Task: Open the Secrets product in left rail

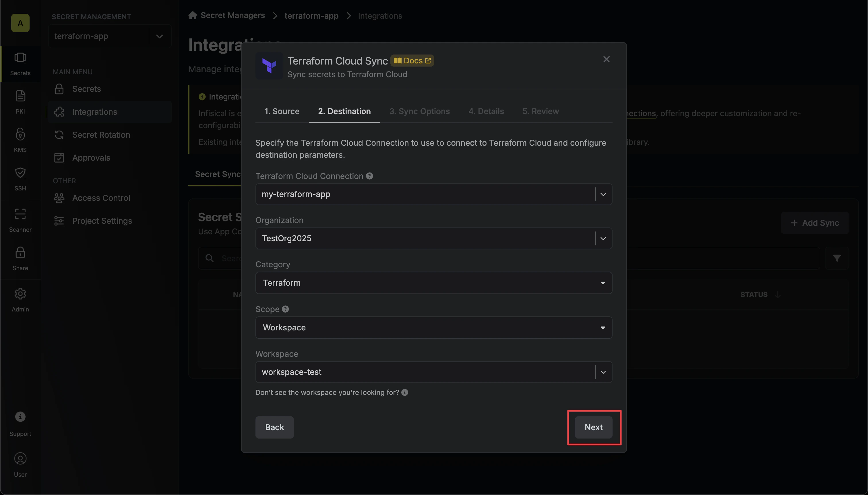Action: [x=20, y=64]
